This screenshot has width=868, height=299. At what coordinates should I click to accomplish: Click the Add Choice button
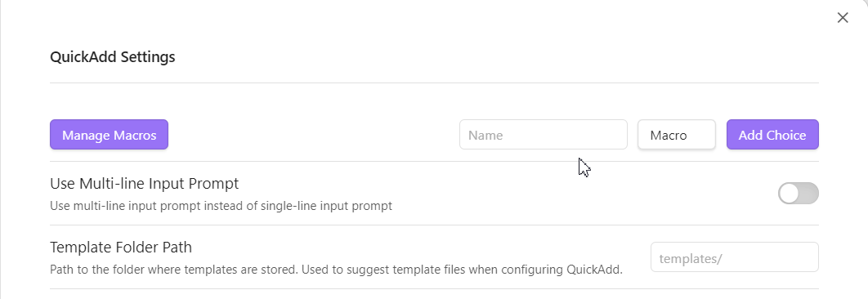coord(772,135)
